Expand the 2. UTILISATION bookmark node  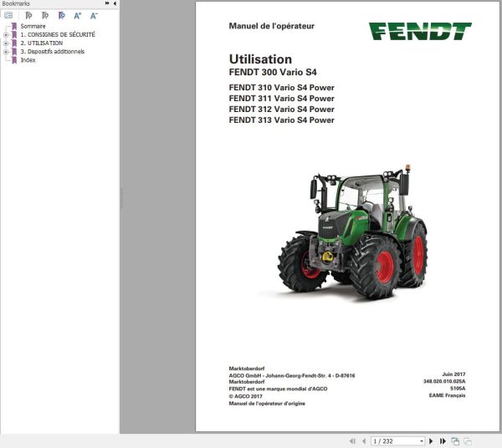click(6, 43)
